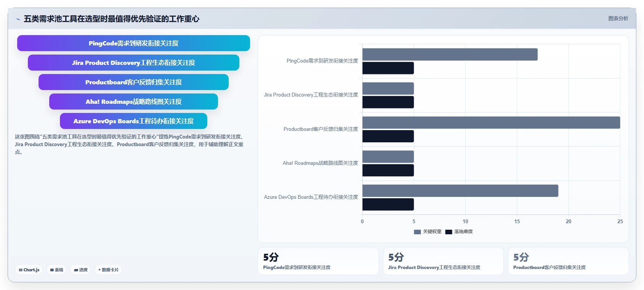
Task: Click the 表格 tag chip
Action: (x=56, y=270)
